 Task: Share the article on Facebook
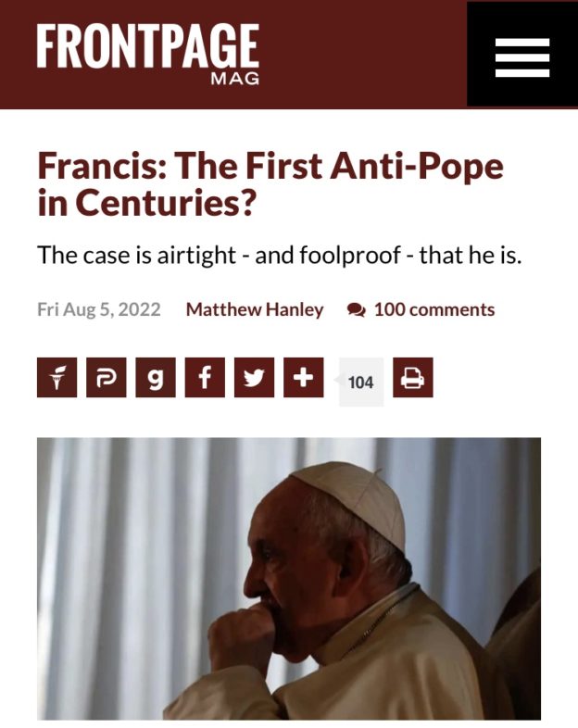[205, 378]
